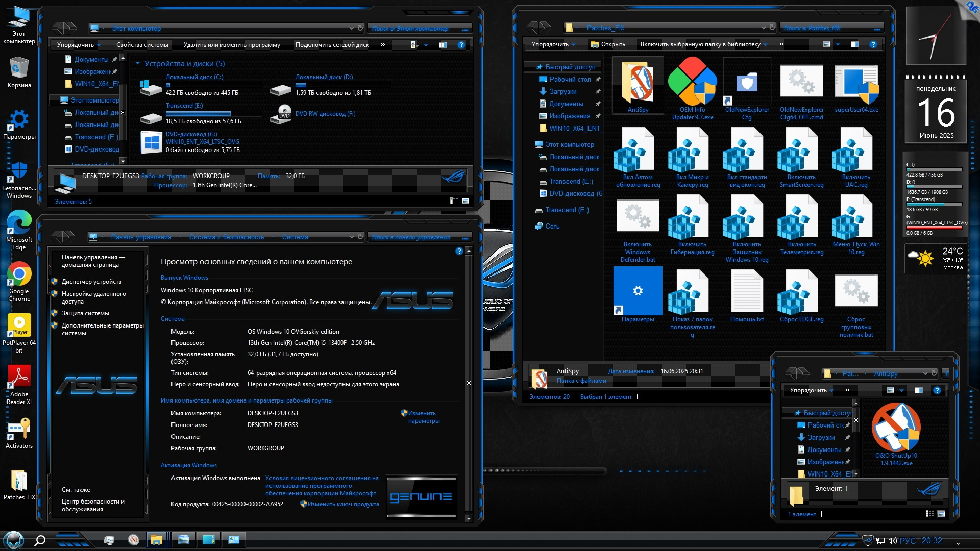Open OEM Info Updater 9.7.exe icon

click(692, 83)
